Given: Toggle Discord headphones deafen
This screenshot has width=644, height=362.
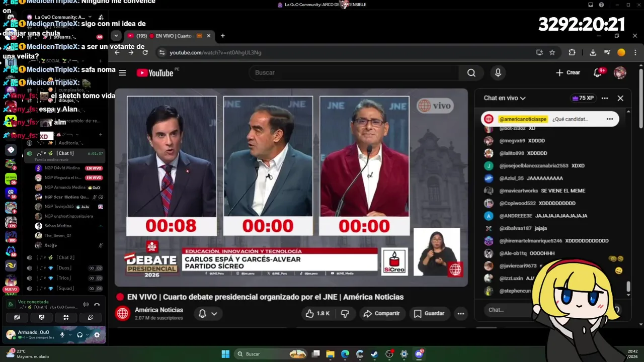Looking at the screenshot, I should coord(79,335).
